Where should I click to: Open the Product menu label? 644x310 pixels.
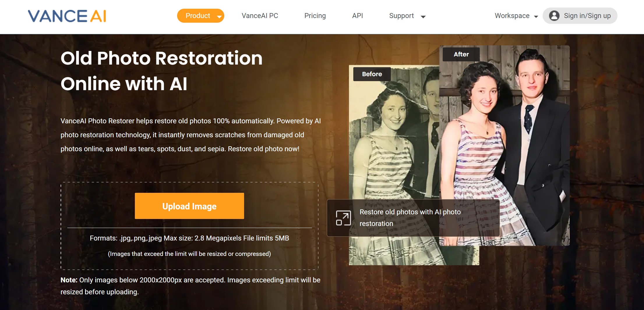[x=198, y=16]
